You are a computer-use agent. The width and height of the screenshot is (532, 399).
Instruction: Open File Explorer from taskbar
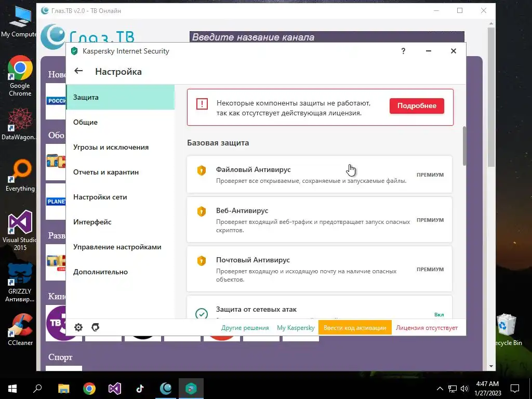tap(63, 389)
